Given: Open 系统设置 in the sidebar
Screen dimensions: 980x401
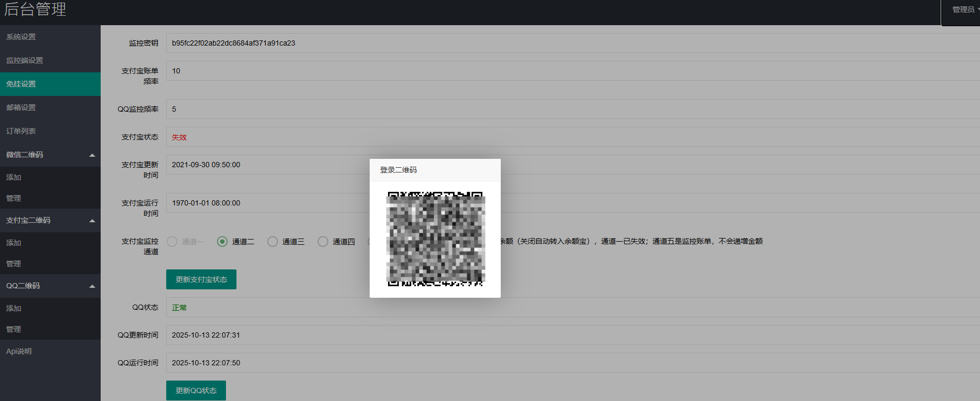Looking at the screenshot, I should click(21, 37).
